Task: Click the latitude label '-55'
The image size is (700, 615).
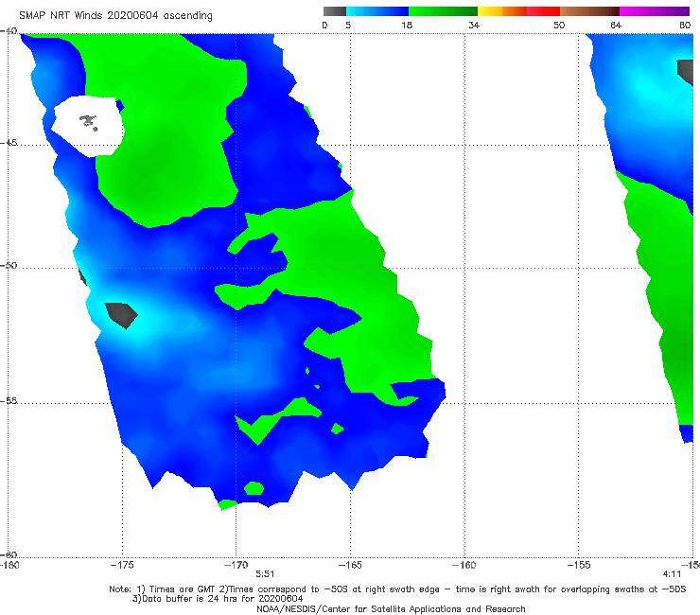Action: [x=9, y=400]
